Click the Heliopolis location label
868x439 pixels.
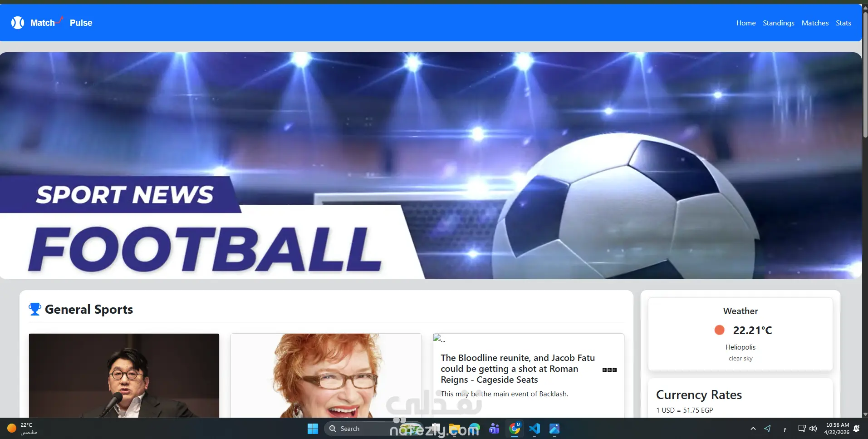[x=740, y=347]
